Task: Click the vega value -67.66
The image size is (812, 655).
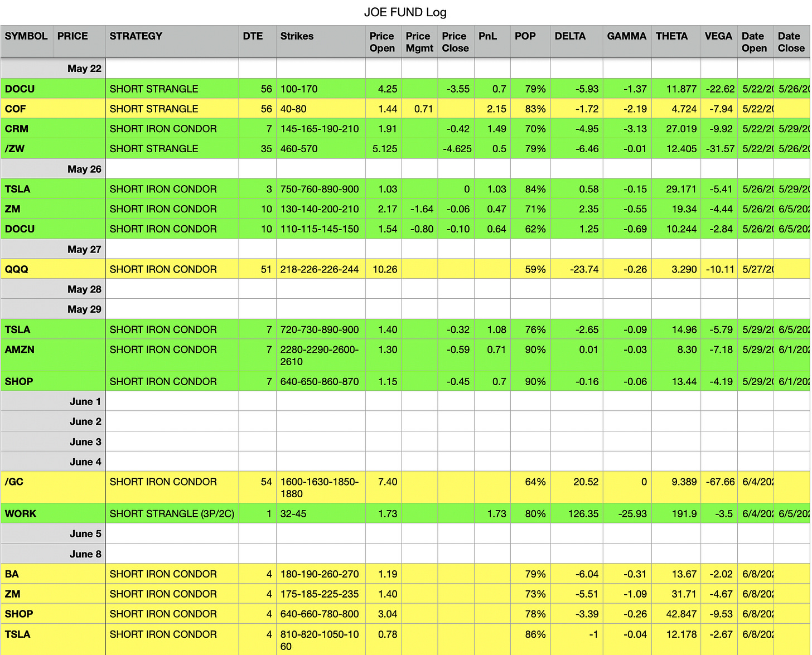Action: click(720, 482)
